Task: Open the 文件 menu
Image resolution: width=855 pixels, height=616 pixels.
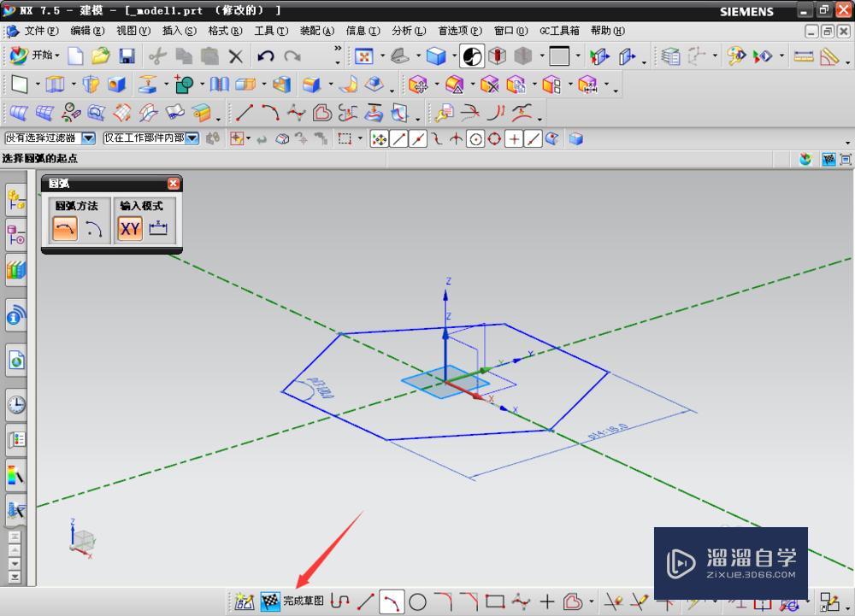Action: click(41, 31)
